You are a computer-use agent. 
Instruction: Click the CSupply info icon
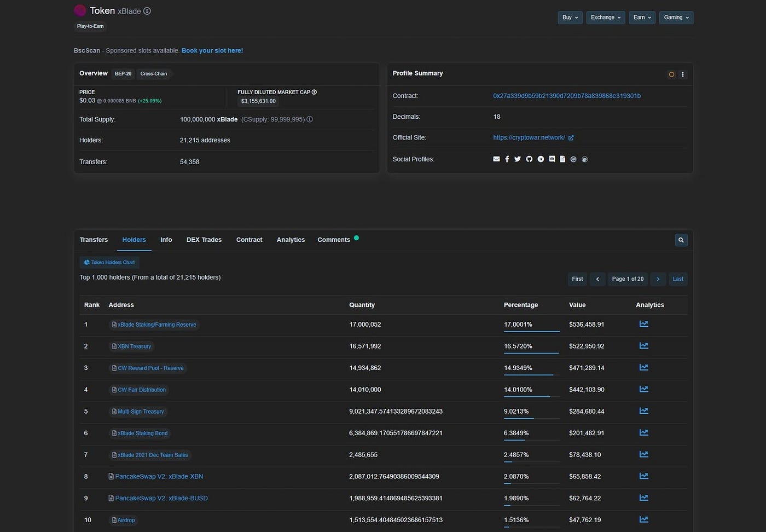310,119
